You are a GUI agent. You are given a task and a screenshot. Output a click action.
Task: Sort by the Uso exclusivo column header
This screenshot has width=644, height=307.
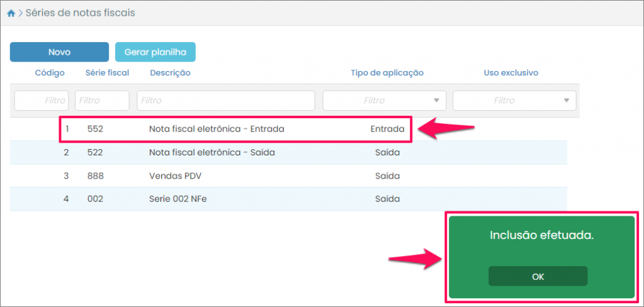click(511, 73)
